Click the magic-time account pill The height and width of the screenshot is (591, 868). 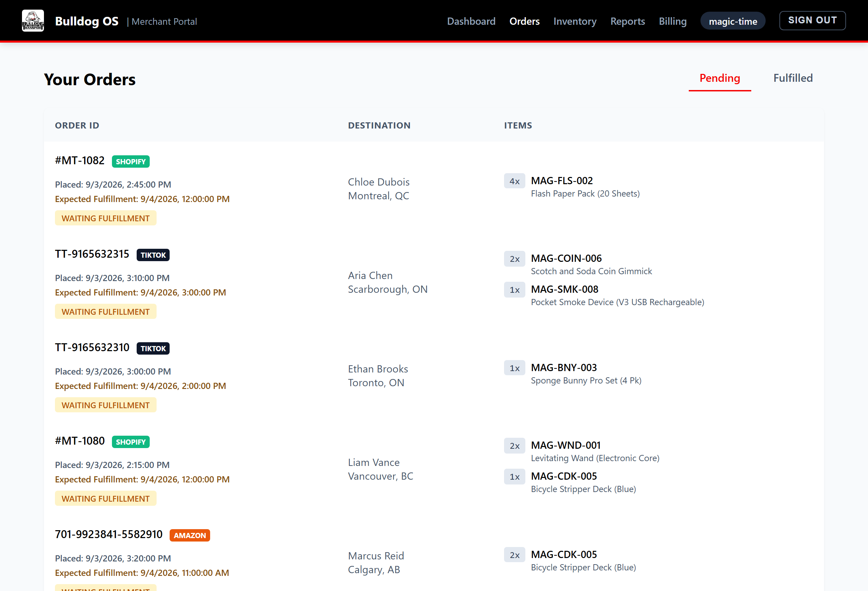[732, 21]
